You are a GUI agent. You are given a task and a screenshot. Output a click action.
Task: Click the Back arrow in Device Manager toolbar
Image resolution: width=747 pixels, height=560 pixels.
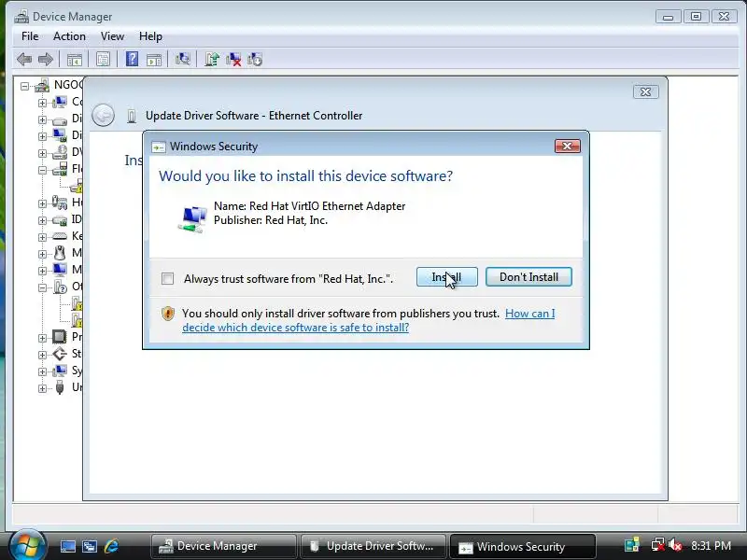click(24, 60)
